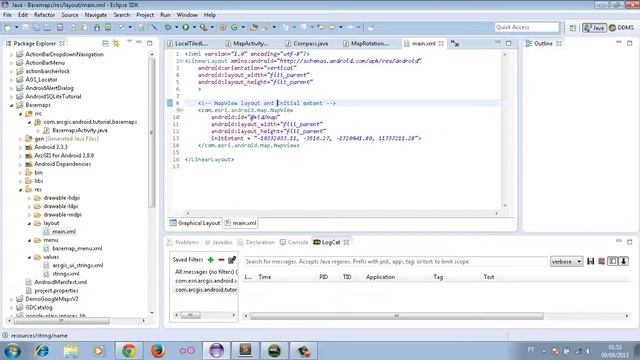Show the hidden editor tabs list
This screenshot has width=640, height=360.
(455, 44)
